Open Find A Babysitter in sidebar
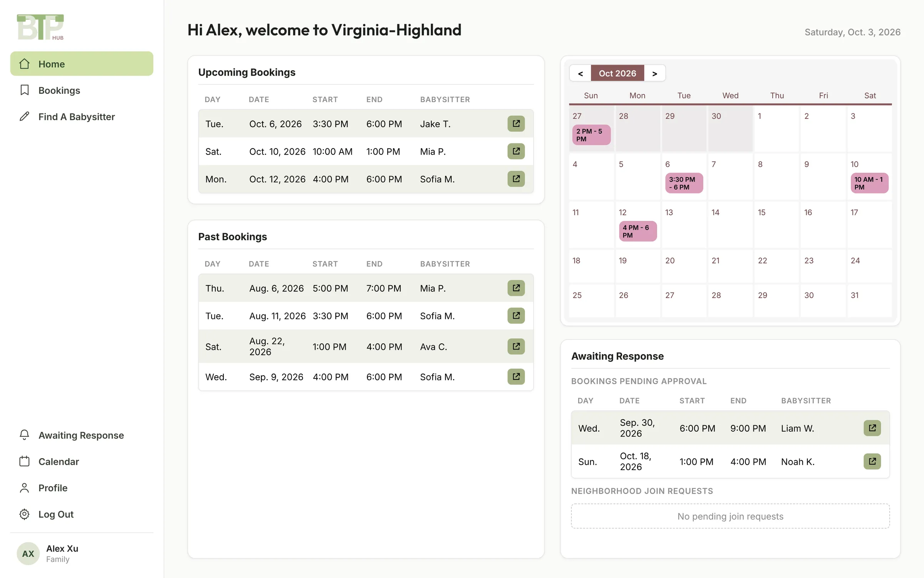Screen dimensions: 924x578 82,116
